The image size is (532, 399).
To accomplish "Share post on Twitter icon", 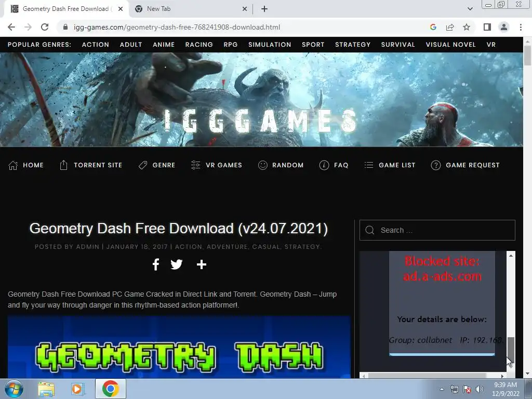I will [177, 264].
